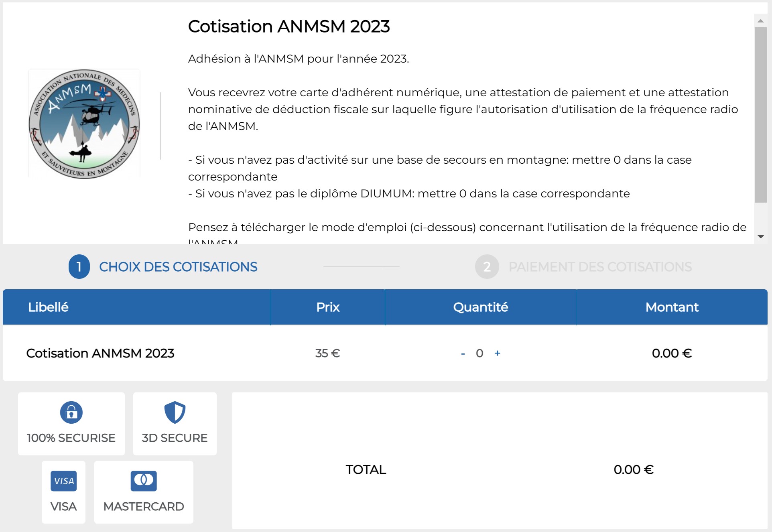Click the quantity value 0 field
This screenshot has height=532, width=772.
coord(479,353)
